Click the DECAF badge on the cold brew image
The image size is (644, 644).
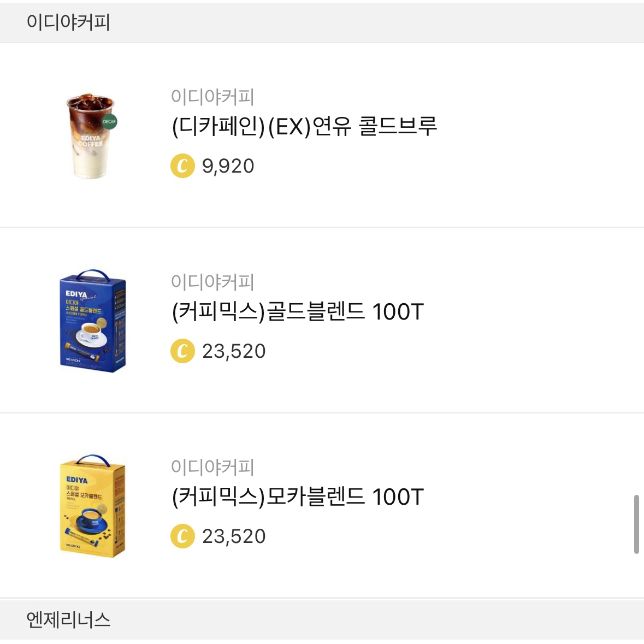[109, 122]
